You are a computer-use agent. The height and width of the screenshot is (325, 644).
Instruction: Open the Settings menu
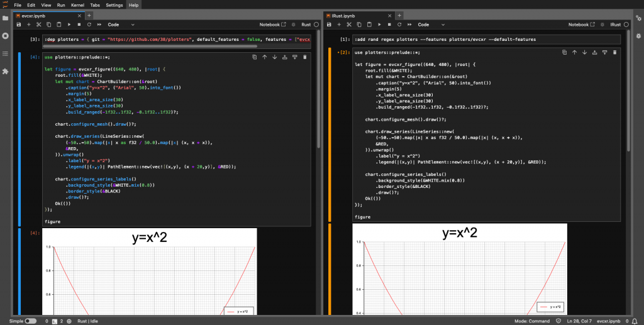click(114, 5)
